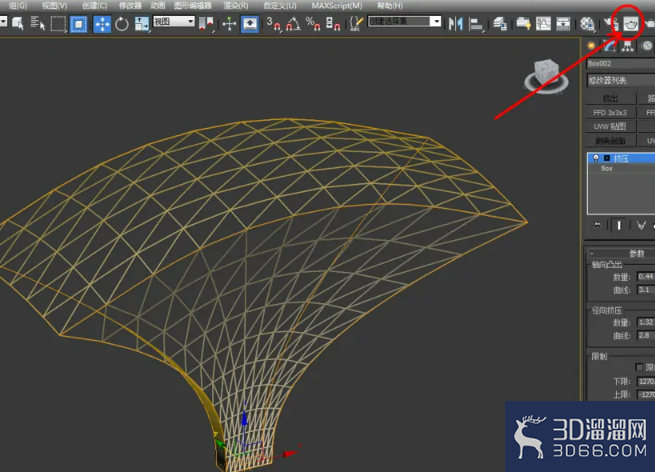Image resolution: width=655 pixels, height=472 pixels.
Task: Expand the named selection set dropdown arrow
Action: [436, 21]
